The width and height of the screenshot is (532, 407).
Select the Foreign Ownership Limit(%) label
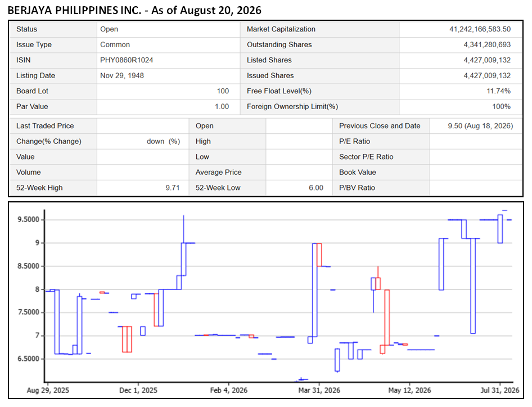[x=292, y=106]
